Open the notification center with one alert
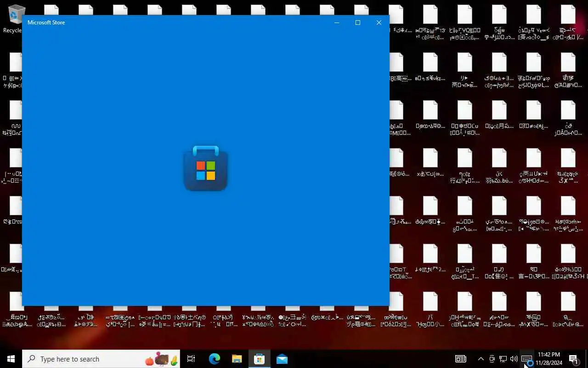The image size is (588, 368). [x=574, y=359]
